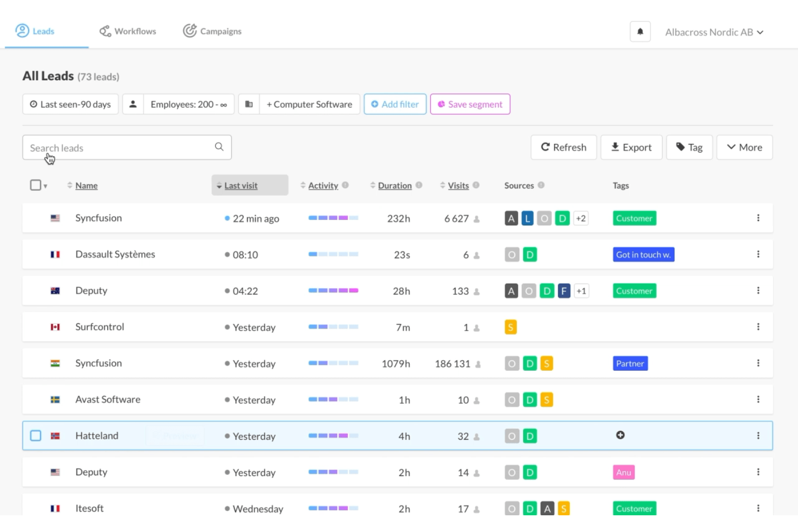Toggle the select-all leads checkbox
The image size is (798, 532).
(x=36, y=185)
